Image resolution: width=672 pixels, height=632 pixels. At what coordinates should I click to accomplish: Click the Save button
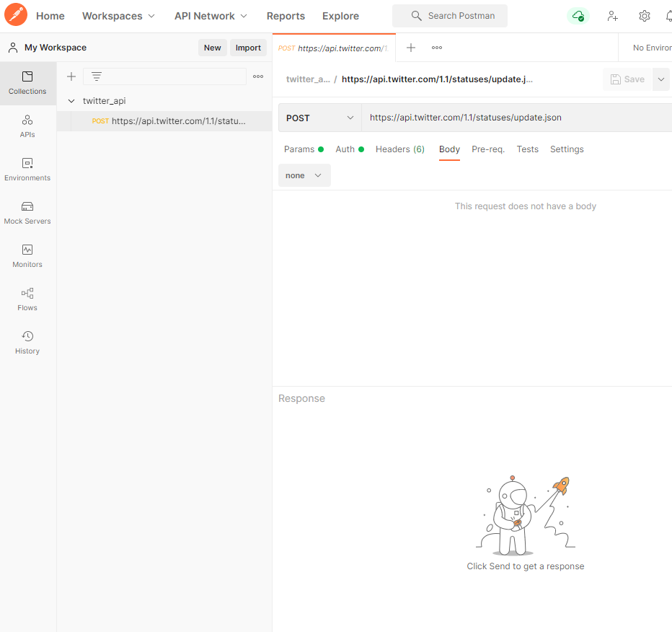pos(627,79)
